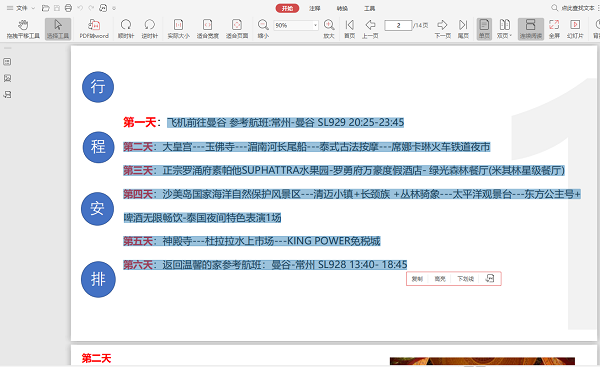This screenshot has height=367, width=600.
Task: Toggle double page view (双页)
Action: tap(505, 29)
